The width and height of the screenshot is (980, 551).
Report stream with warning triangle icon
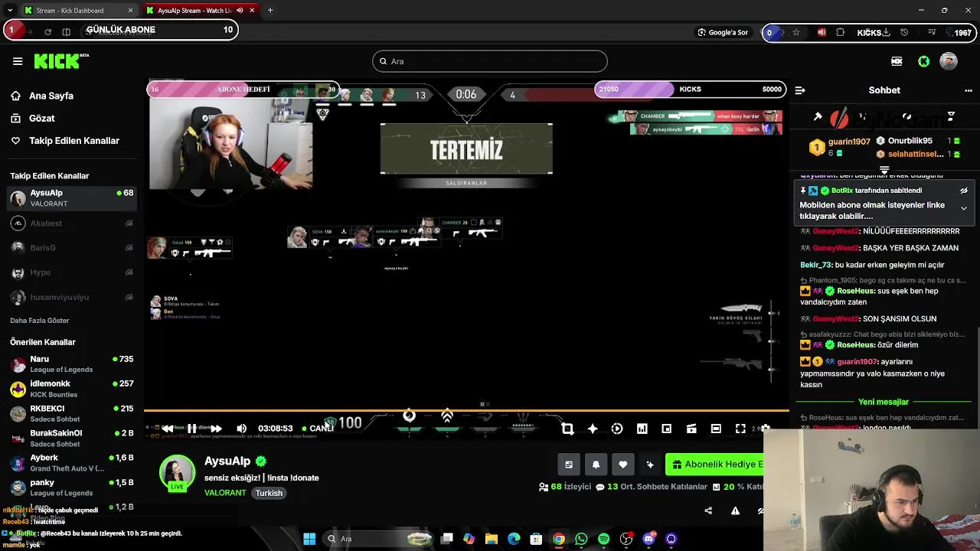coord(735,510)
